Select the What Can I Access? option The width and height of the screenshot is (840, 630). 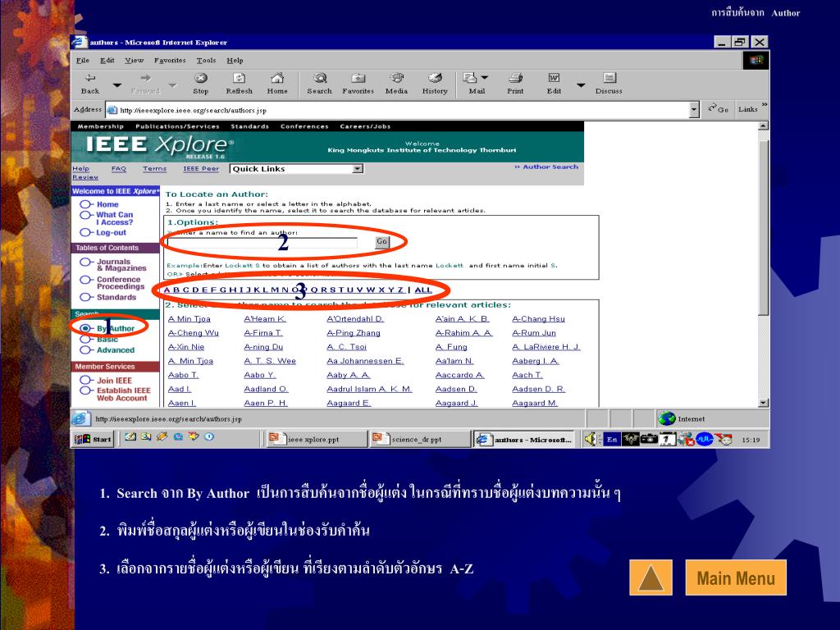(x=85, y=216)
